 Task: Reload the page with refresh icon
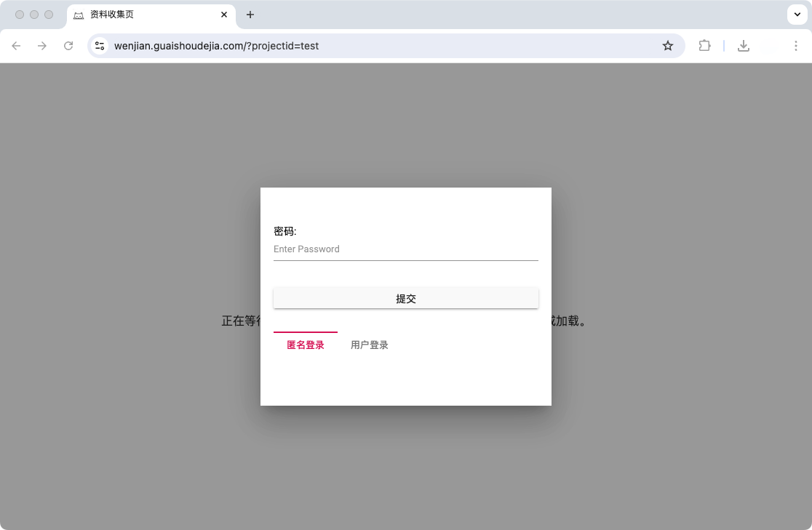click(68, 46)
